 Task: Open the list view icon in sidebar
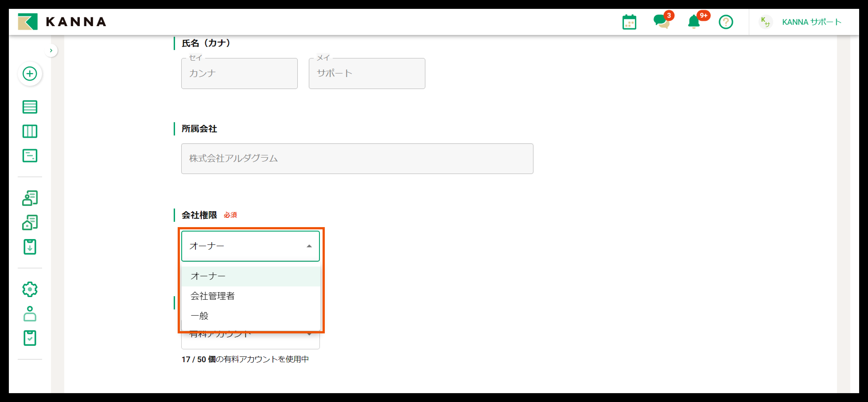[x=30, y=107]
